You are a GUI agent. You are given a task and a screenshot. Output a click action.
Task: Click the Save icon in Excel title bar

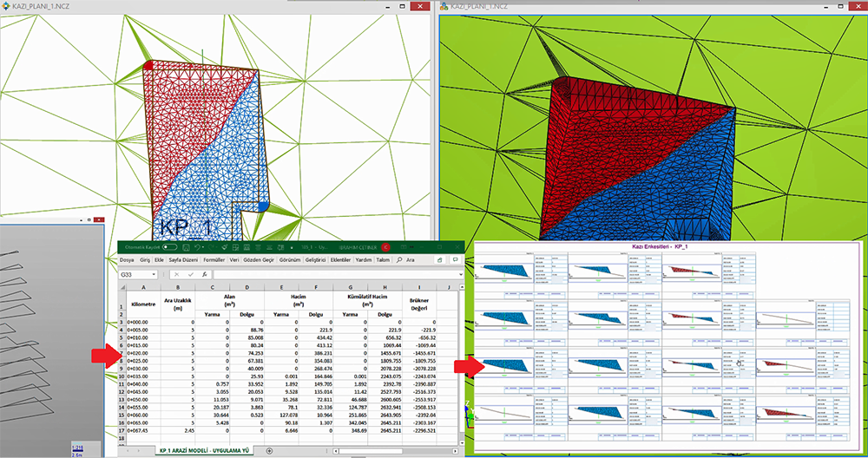click(187, 247)
